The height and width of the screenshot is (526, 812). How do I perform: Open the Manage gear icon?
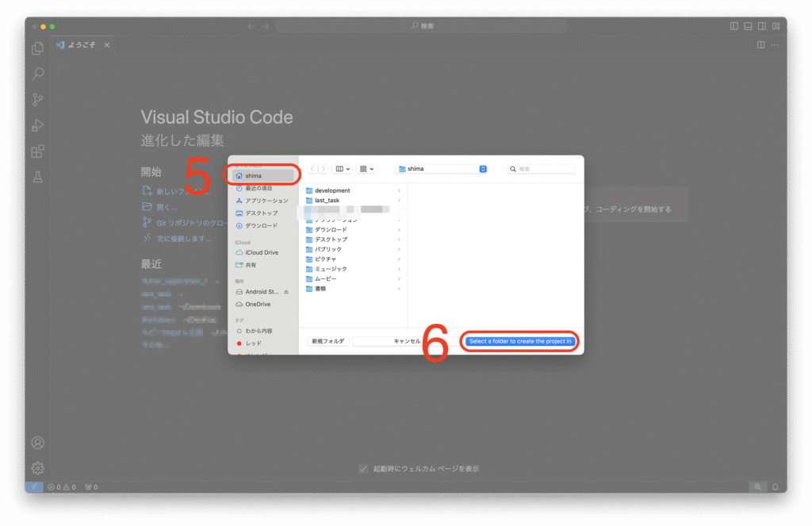click(38, 468)
